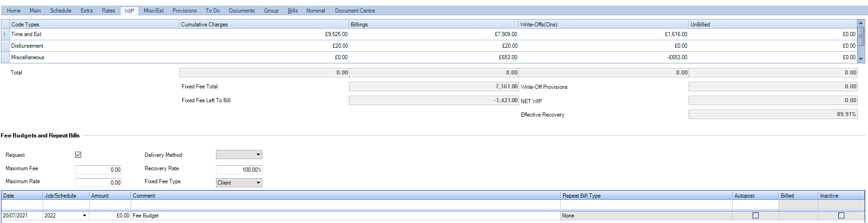This screenshot has width=868, height=223.
Task: Click the £0.00 amount cell in Fee Budget row
Action: pyautogui.click(x=110, y=216)
